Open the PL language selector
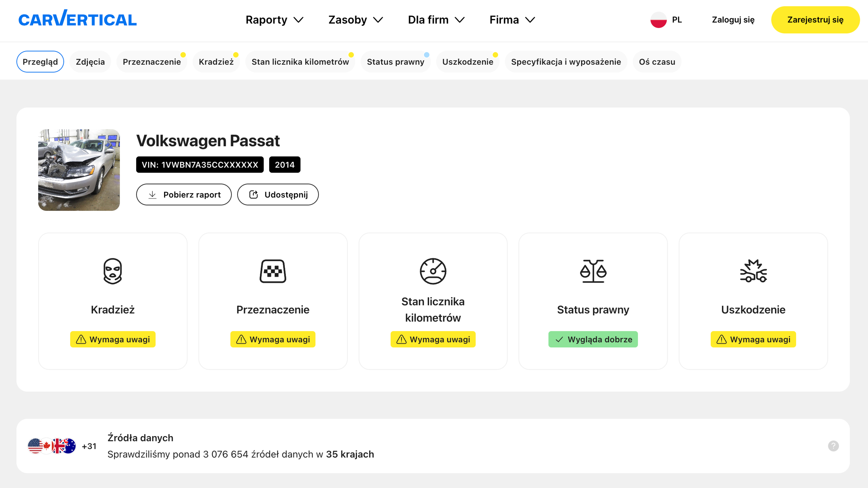 pyautogui.click(x=666, y=20)
